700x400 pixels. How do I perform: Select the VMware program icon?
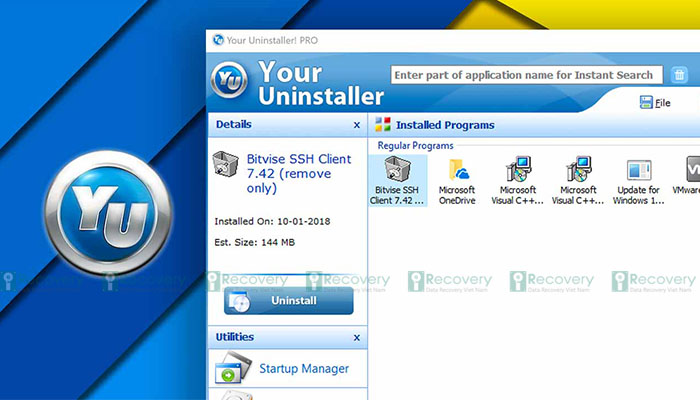pyautogui.click(x=687, y=176)
